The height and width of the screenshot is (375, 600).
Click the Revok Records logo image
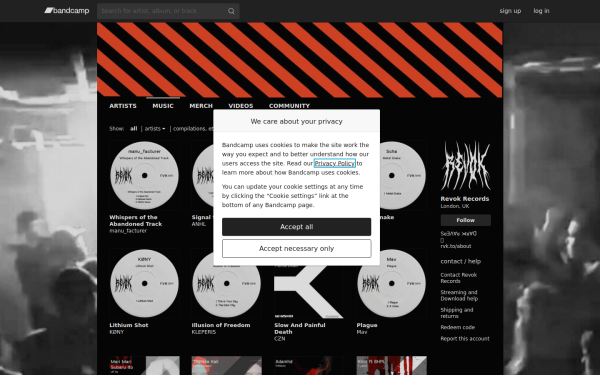466,166
